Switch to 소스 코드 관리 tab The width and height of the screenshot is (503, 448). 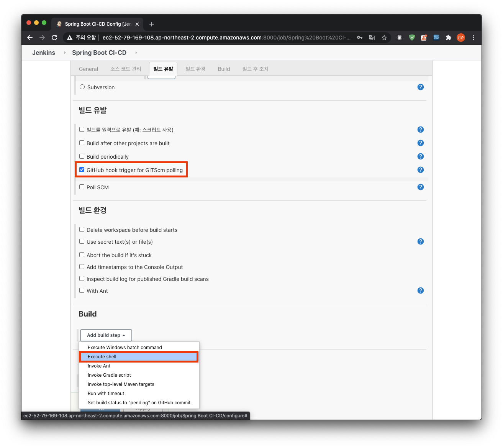pyautogui.click(x=126, y=69)
